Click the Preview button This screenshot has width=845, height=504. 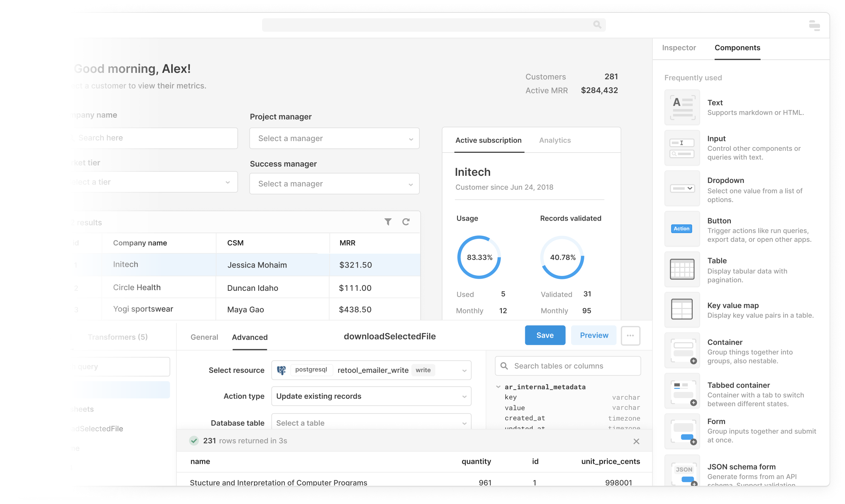(x=594, y=335)
